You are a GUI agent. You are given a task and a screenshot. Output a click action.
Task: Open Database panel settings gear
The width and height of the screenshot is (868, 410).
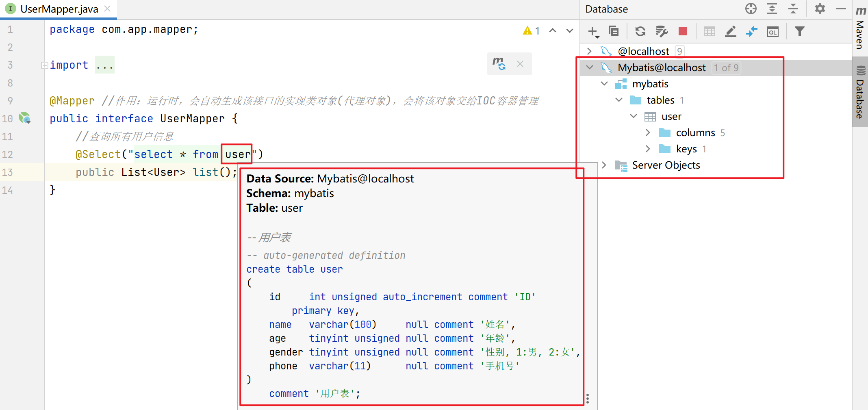(820, 9)
